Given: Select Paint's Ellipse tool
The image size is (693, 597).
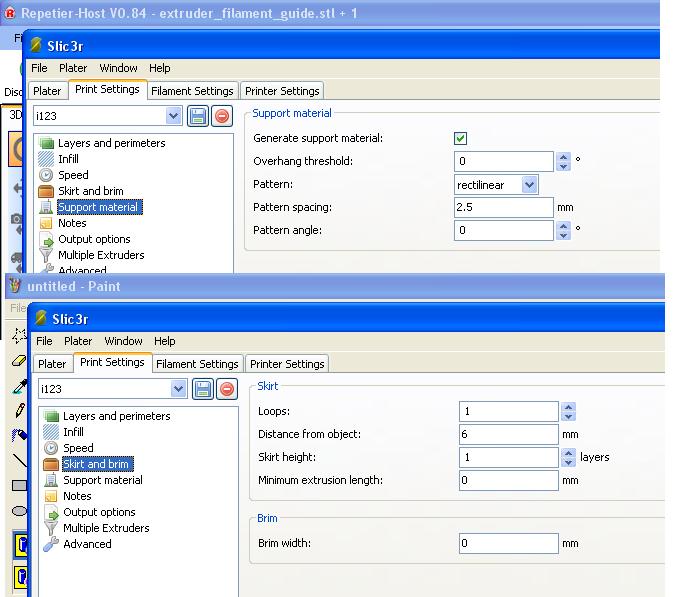Looking at the screenshot, I should (19, 511).
